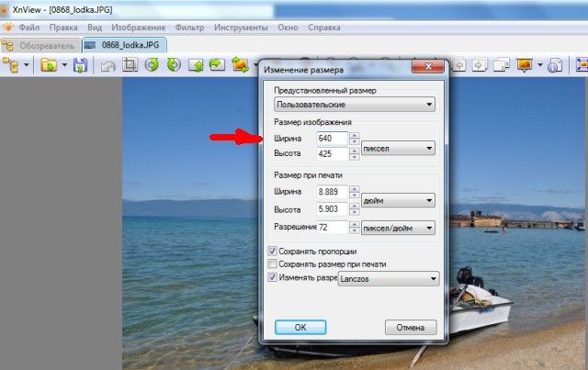Click the Undo arrow icon
Viewport: 588px width, 370px height.
tap(108, 65)
